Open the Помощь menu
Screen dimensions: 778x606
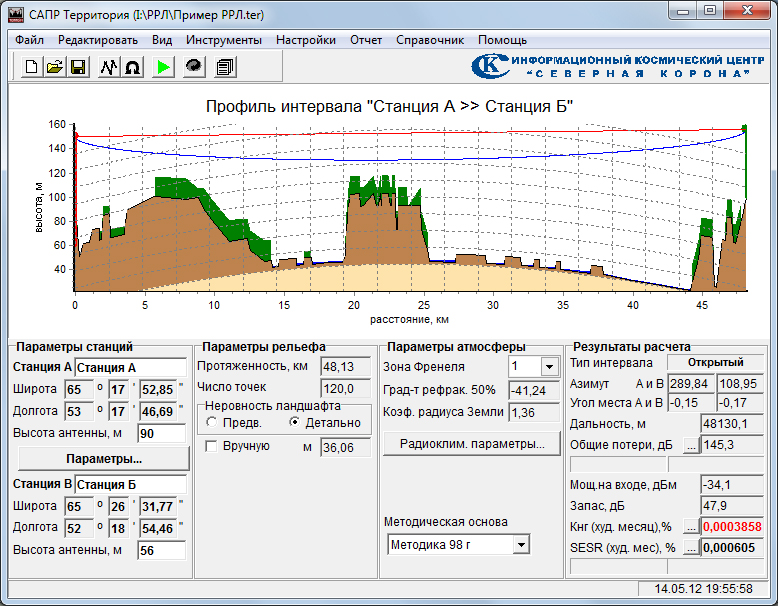[502, 40]
